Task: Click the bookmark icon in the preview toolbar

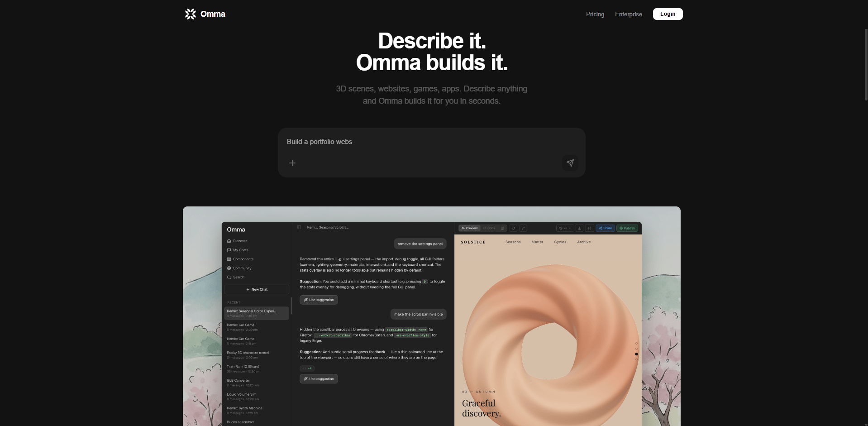Action: click(x=590, y=228)
